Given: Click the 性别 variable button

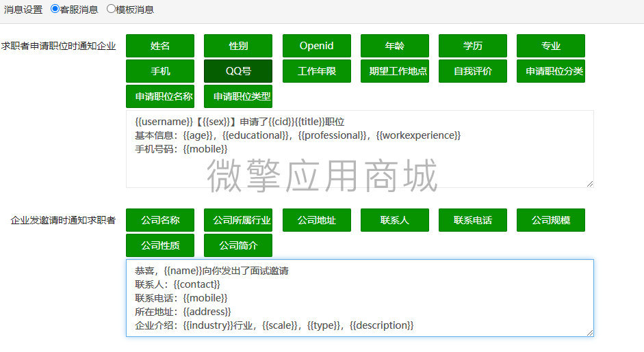Looking at the screenshot, I should click(x=237, y=46).
